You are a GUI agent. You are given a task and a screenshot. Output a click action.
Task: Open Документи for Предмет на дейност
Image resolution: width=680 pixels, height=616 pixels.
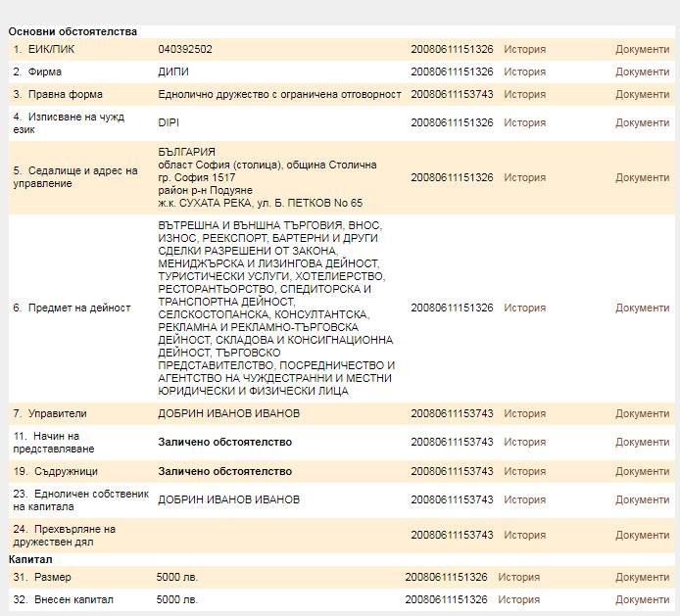pyautogui.click(x=642, y=308)
